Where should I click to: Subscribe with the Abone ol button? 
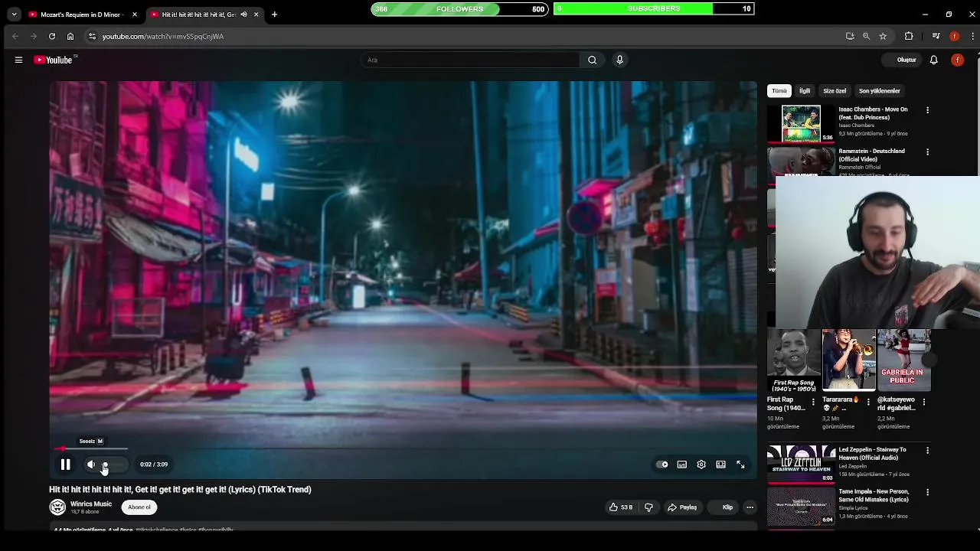139,507
